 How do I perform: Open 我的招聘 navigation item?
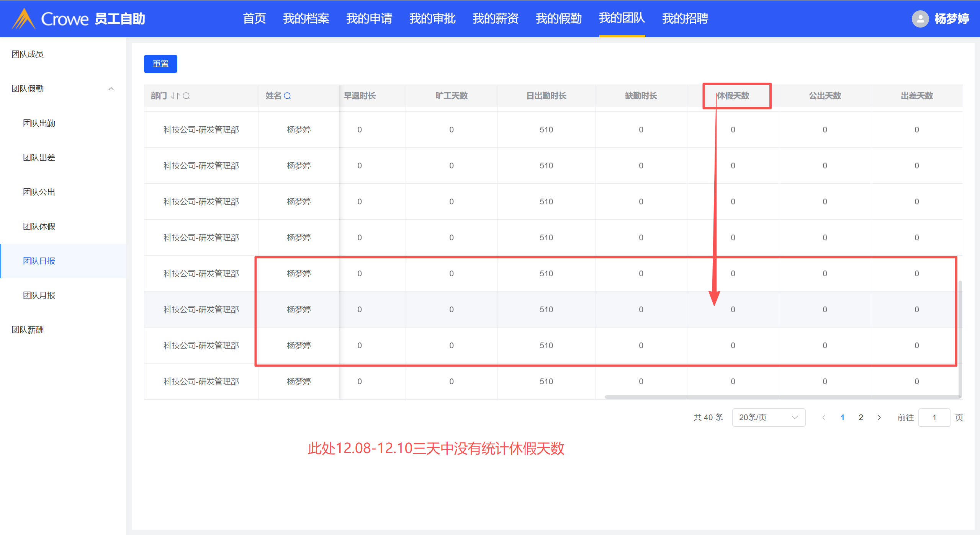point(685,18)
